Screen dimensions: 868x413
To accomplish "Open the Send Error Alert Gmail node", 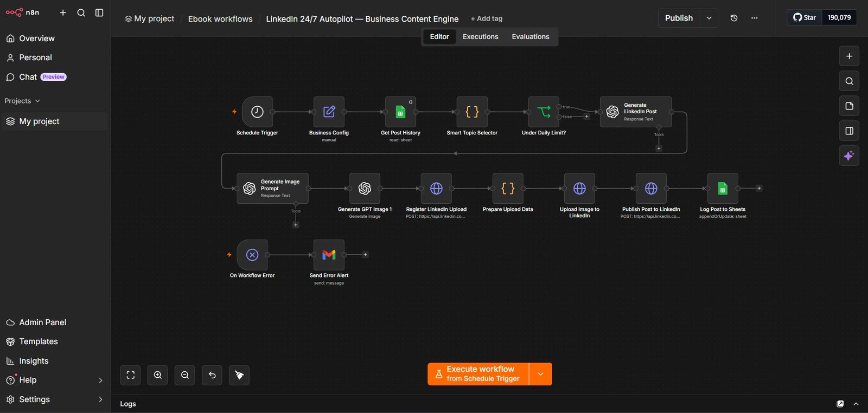I will pos(329,255).
